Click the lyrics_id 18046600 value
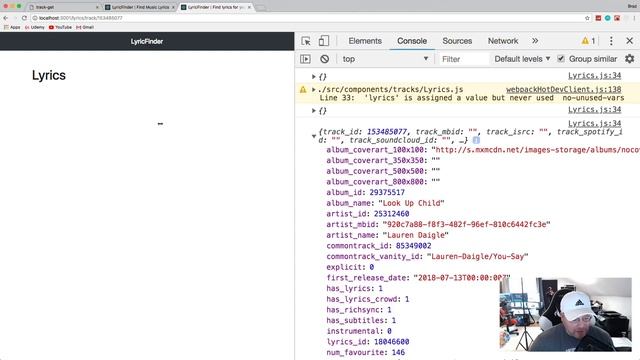Viewport: 640px width, 360px height. [x=391, y=342]
